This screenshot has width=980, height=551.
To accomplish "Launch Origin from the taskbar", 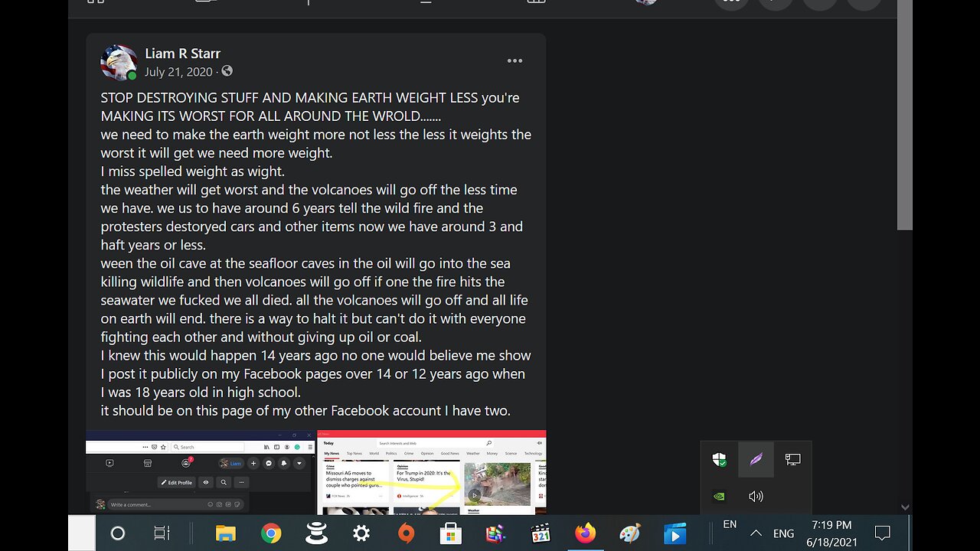I will (x=407, y=533).
